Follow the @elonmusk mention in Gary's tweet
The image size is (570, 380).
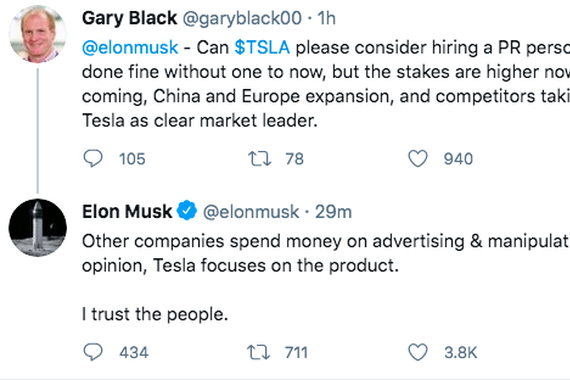130,48
